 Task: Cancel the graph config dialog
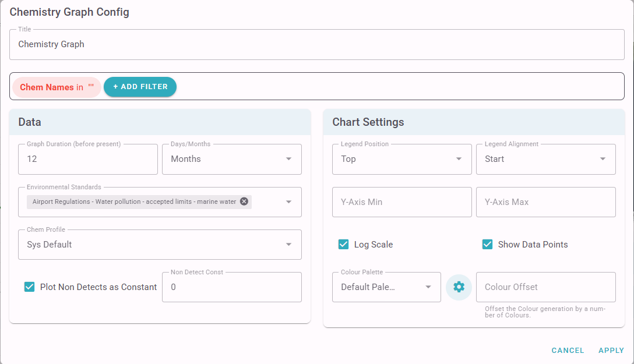tap(568, 351)
